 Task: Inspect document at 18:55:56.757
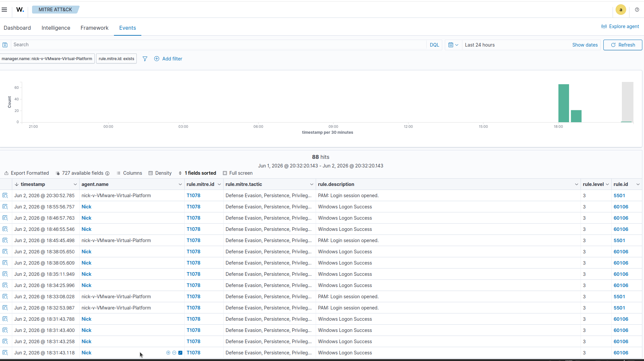tap(5, 207)
